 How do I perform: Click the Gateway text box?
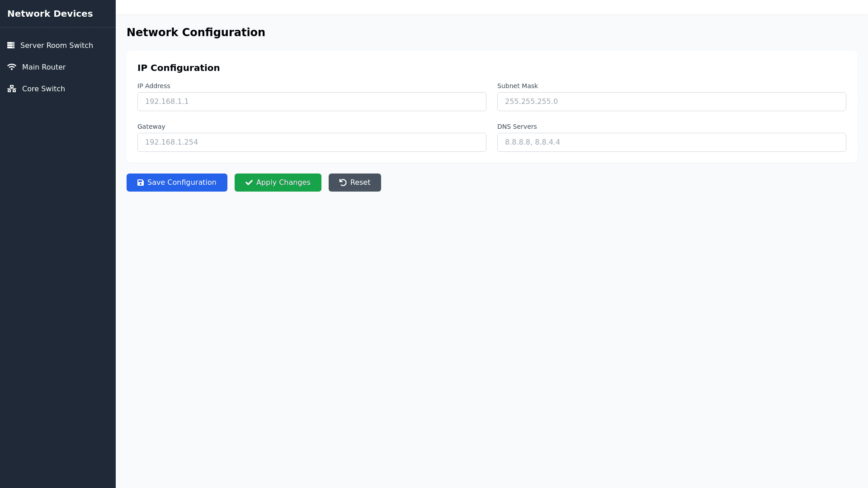point(311,142)
